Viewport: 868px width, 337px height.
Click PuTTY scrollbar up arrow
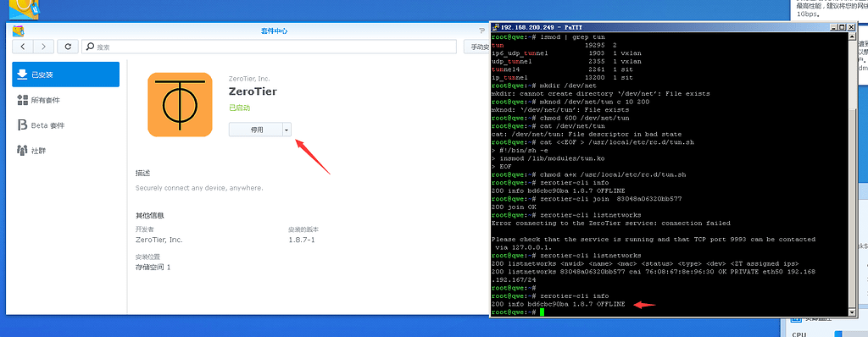click(852, 36)
